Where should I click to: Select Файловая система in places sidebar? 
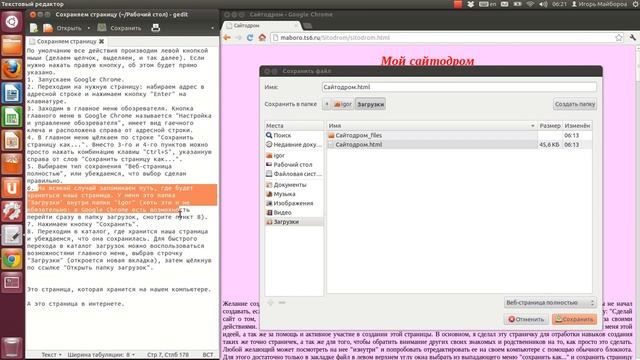[294, 174]
